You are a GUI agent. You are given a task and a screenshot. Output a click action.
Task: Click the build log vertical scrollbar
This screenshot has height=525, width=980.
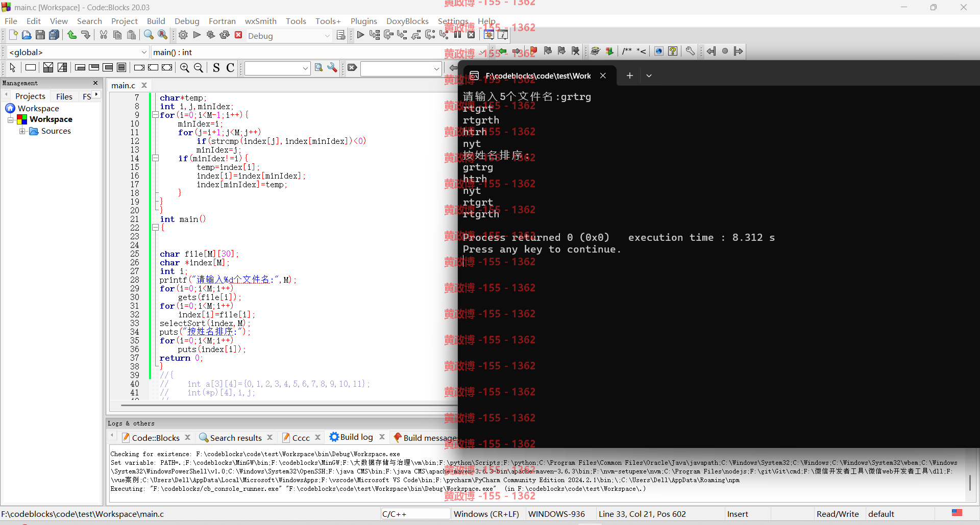970,482
